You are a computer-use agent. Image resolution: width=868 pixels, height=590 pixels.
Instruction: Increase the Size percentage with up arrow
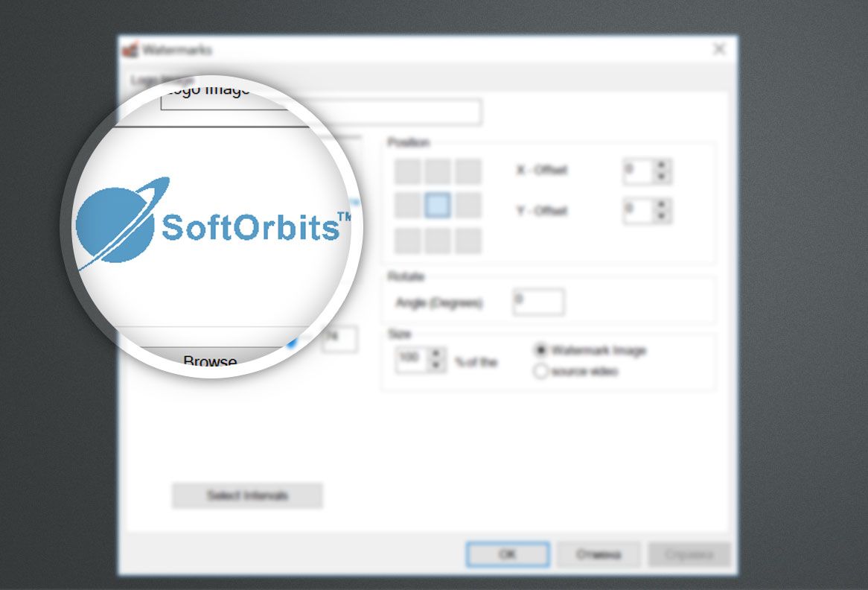point(435,354)
